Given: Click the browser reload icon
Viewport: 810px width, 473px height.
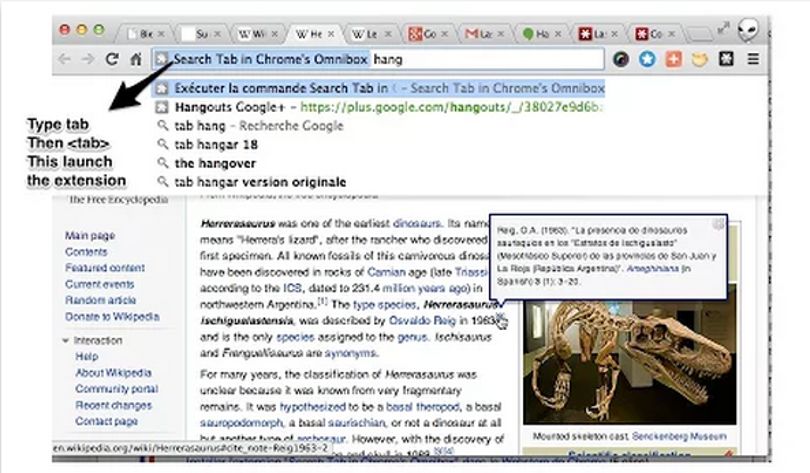Looking at the screenshot, I should [x=112, y=59].
